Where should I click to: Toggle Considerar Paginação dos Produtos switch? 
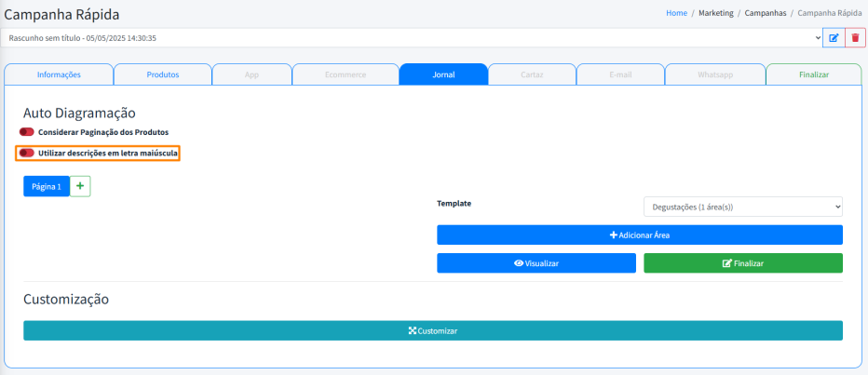pos(27,132)
